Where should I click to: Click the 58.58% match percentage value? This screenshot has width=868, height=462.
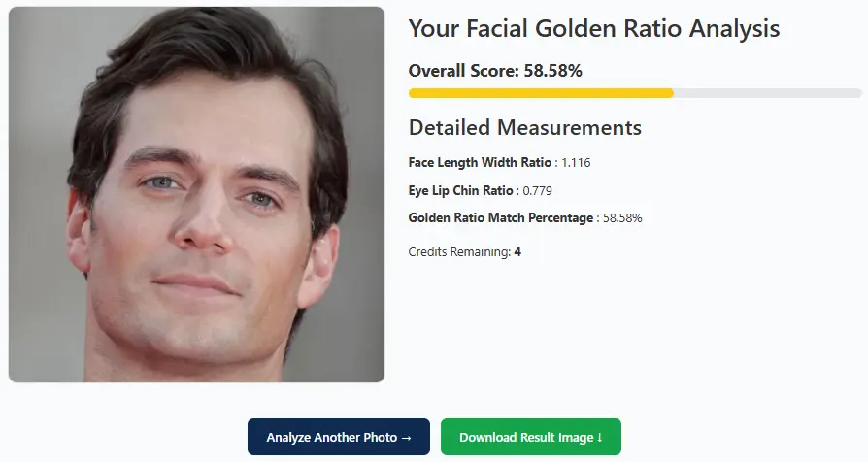pos(622,218)
